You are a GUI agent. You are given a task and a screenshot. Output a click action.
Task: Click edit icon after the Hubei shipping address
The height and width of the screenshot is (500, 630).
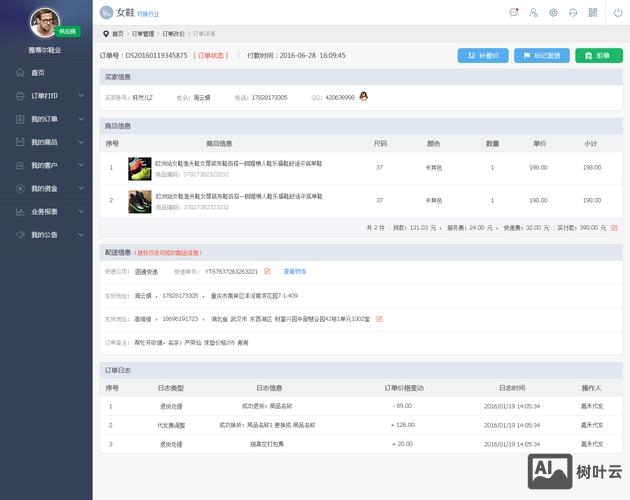tap(379, 319)
